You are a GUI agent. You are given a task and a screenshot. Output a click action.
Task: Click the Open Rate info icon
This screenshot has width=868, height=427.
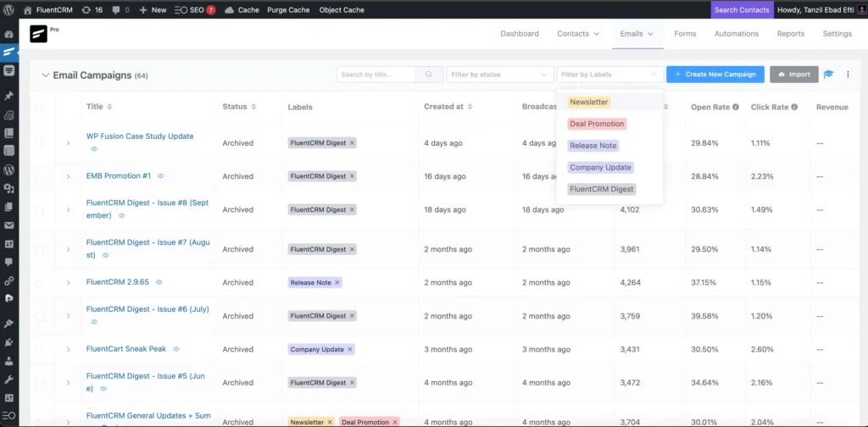736,108
